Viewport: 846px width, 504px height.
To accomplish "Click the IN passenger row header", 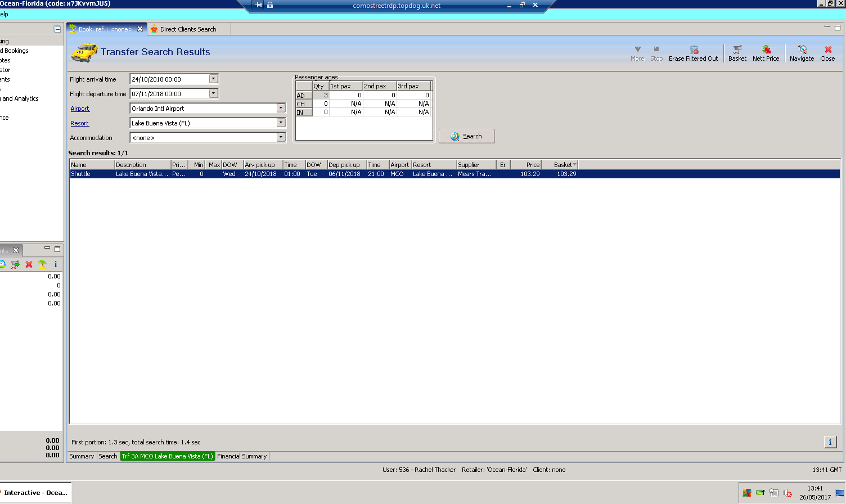I will pyautogui.click(x=304, y=112).
